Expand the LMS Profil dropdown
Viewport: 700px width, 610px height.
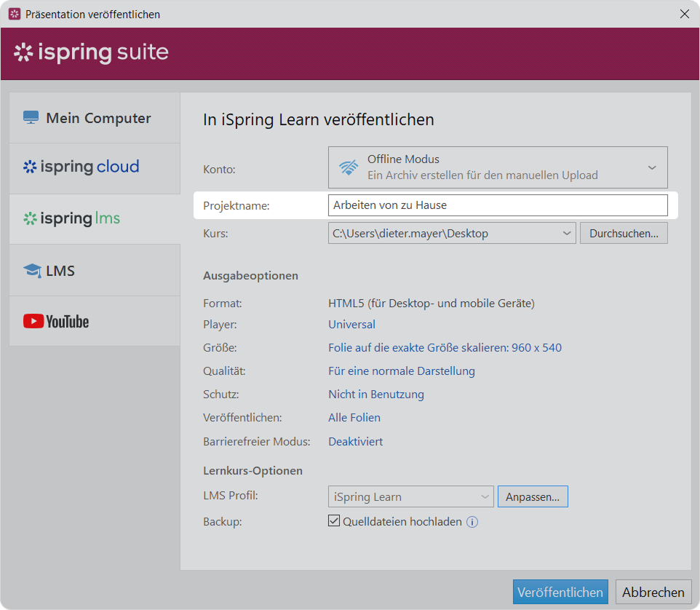tap(485, 497)
